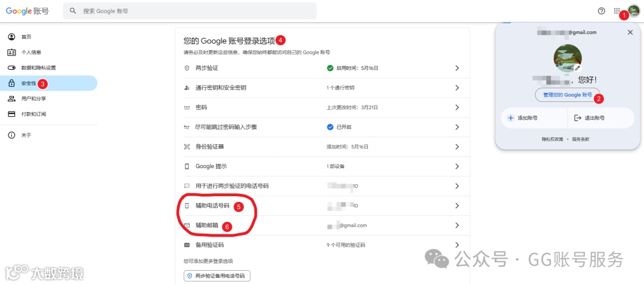The height and width of the screenshot is (285, 644).
Task: Click 管理您的 Google 账号 button
Action: tap(568, 95)
